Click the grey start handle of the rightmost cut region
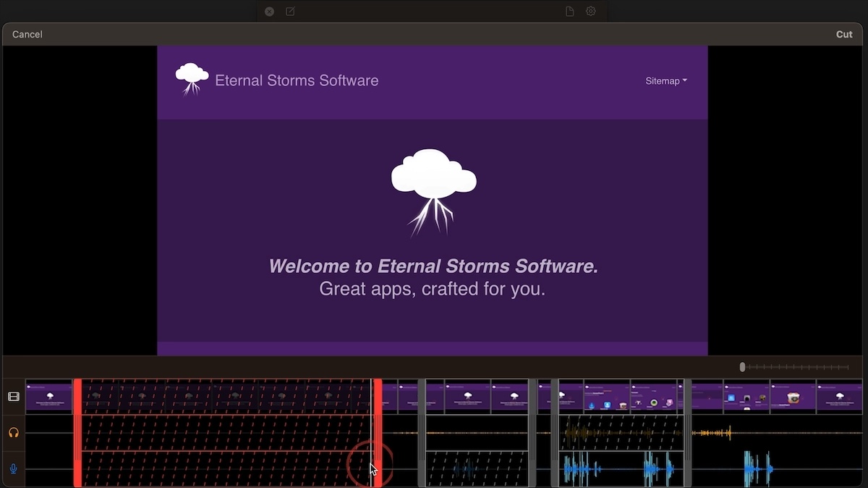Viewport: 868px width, 488px height. point(555,432)
